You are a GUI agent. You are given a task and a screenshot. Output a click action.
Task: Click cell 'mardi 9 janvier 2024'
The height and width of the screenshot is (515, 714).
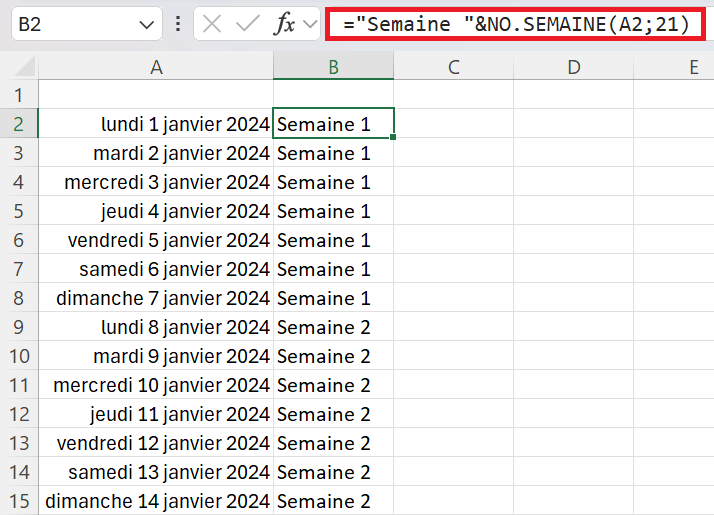click(156, 356)
